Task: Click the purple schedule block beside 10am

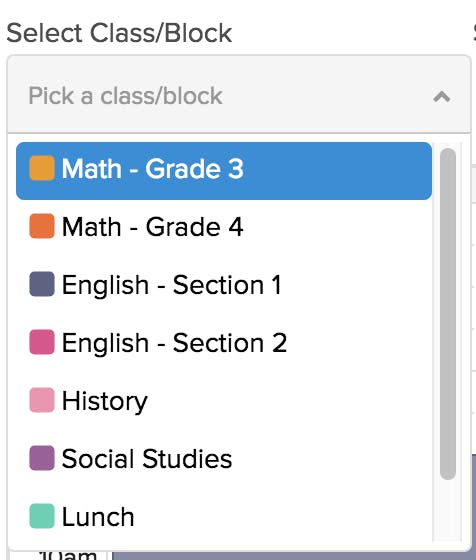Action: click(294, 556)
